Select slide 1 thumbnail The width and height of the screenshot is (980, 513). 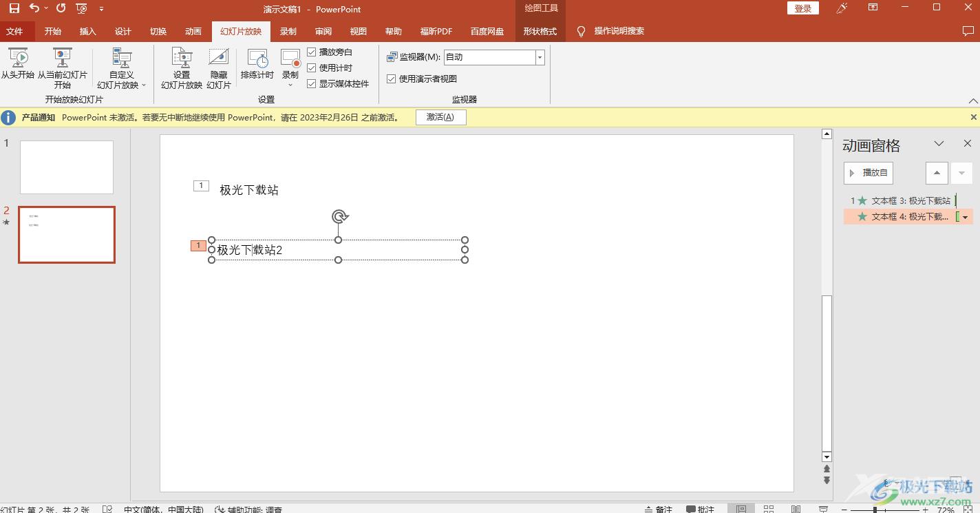pos(67,167)
